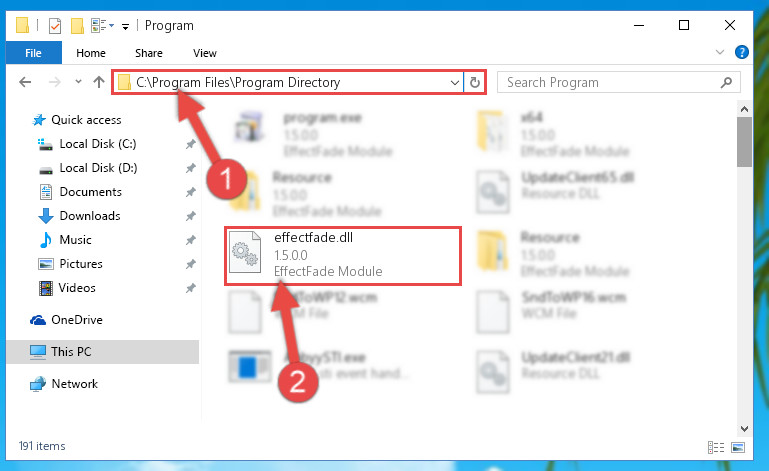Screen dimensions: 769x471
Task: Click the effectfade.dll gear file icon
Action: click(x=245, y=252)
